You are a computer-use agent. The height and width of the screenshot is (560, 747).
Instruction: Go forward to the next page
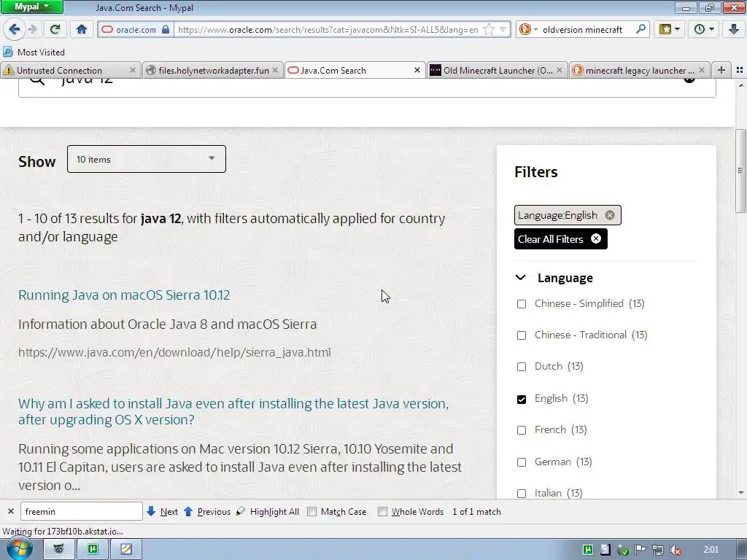[x=32, y=29]
